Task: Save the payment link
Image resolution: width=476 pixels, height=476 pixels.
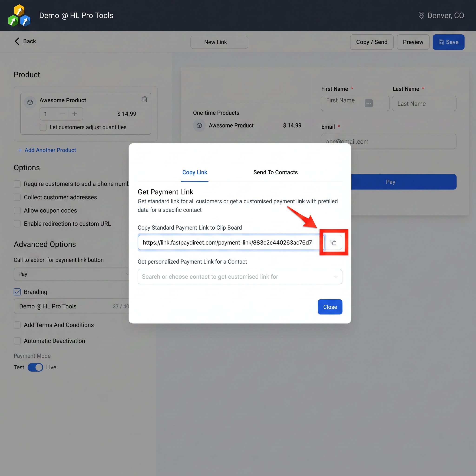Action: click(448, 42)
